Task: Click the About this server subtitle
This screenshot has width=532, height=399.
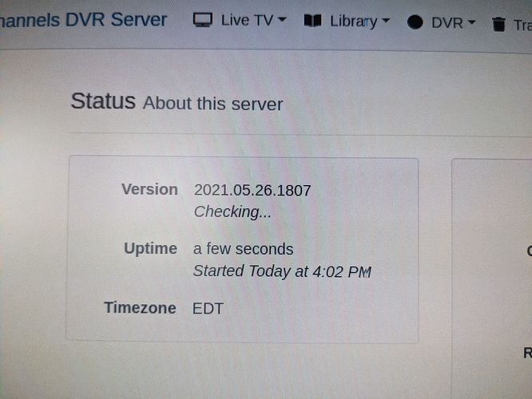Action: pyautogui.click(x=212, y=104)
